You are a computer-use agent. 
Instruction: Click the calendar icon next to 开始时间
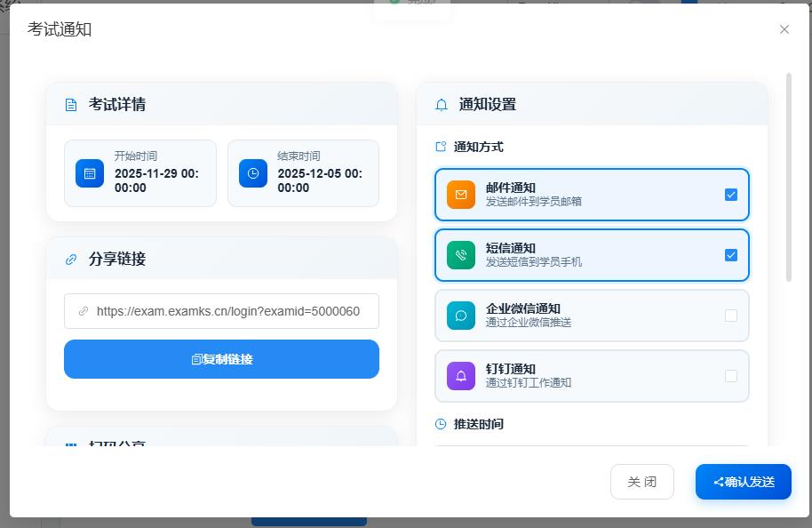[x=88, y=173]
